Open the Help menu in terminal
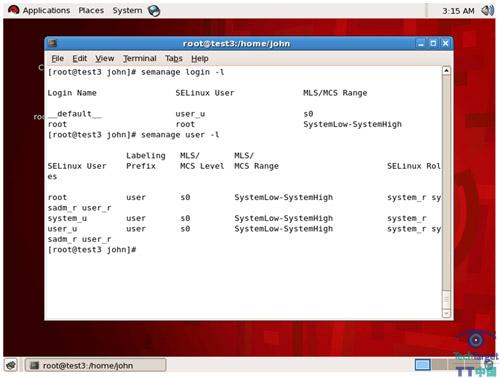The height and width of the screenshot is (378, 500). [x=200, y=59]
